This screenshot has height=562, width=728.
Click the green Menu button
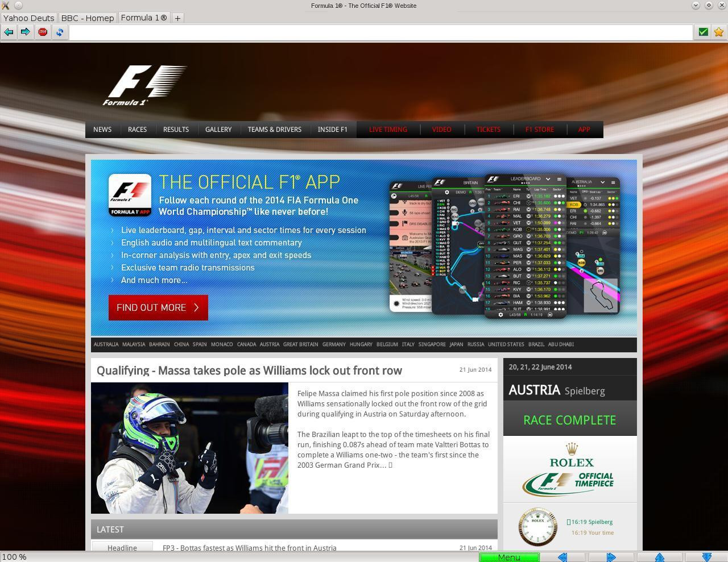(x=509, y=557)
